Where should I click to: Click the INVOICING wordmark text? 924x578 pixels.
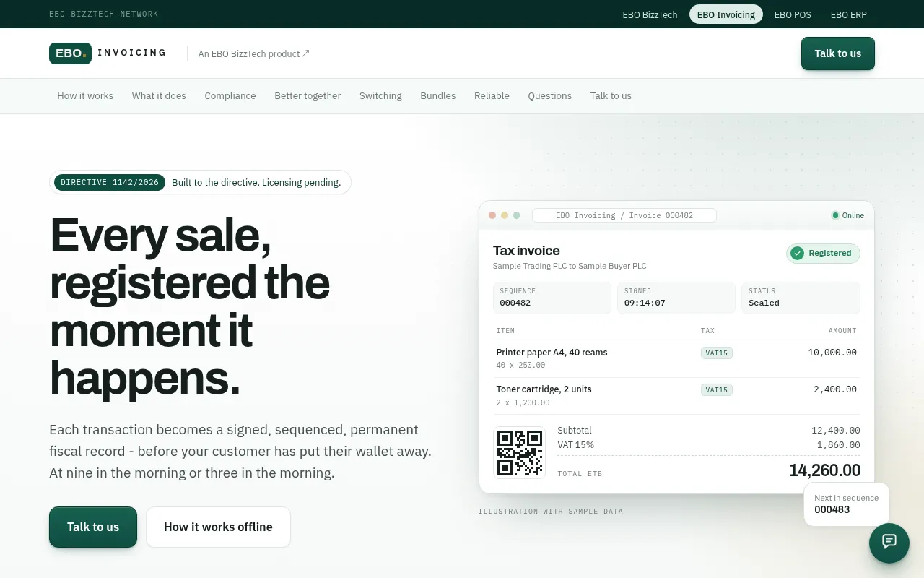[x=132, y=53]
